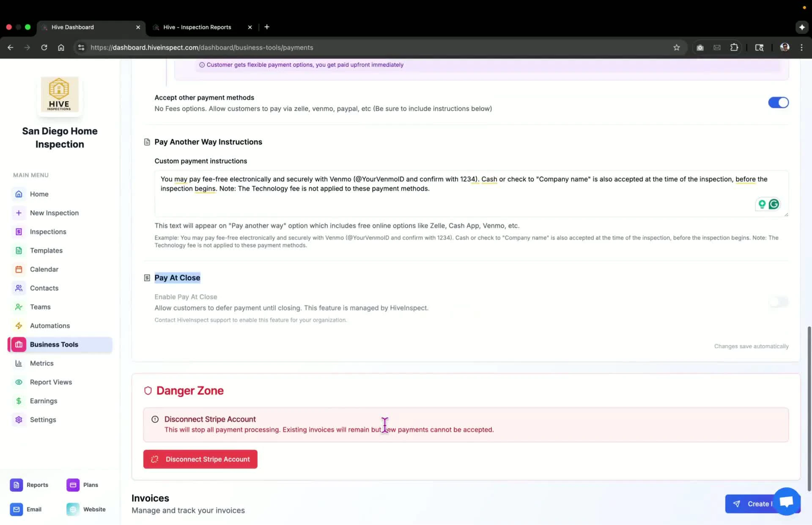Click the Pay Another Way Instructions heading
The width and height of the screenshot is (812, 525).
click(208, 142)
